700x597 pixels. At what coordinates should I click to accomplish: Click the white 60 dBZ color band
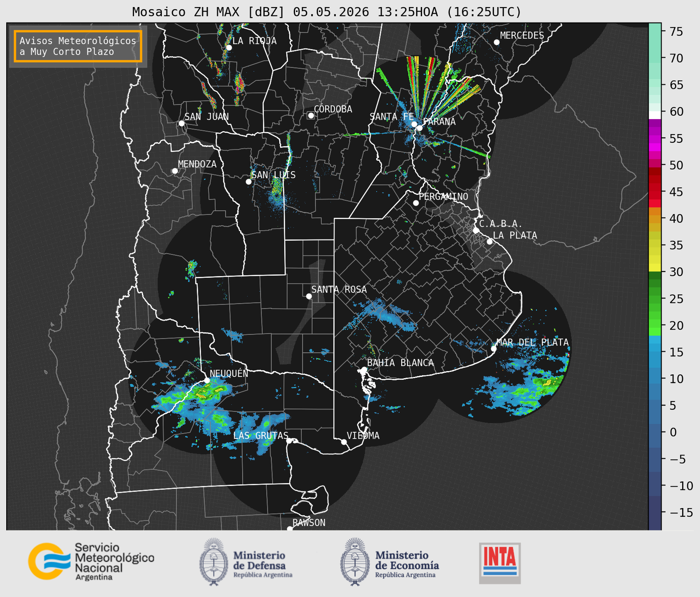click(655, 115)
